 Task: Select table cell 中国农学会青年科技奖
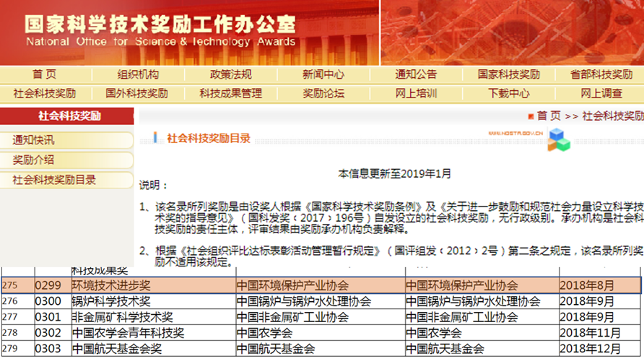pos(154,333)
